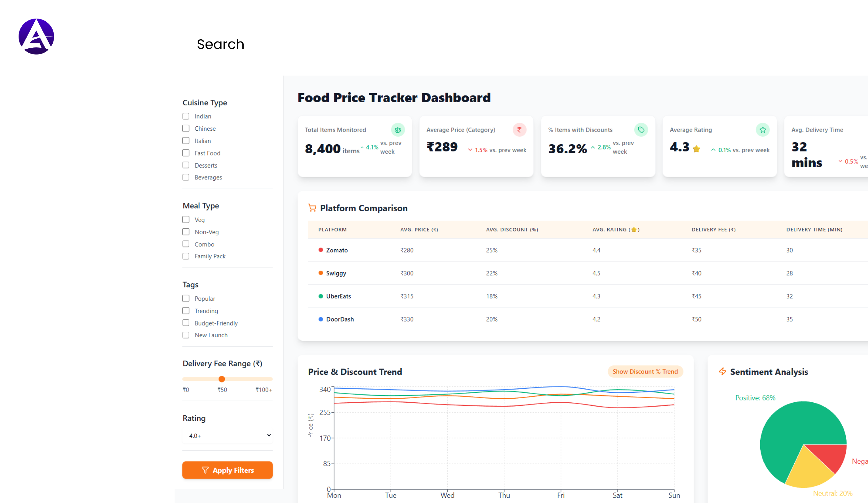Expand the rating selector chevron
The height and width of the screenshot is (503, 868).
[268, 435]
